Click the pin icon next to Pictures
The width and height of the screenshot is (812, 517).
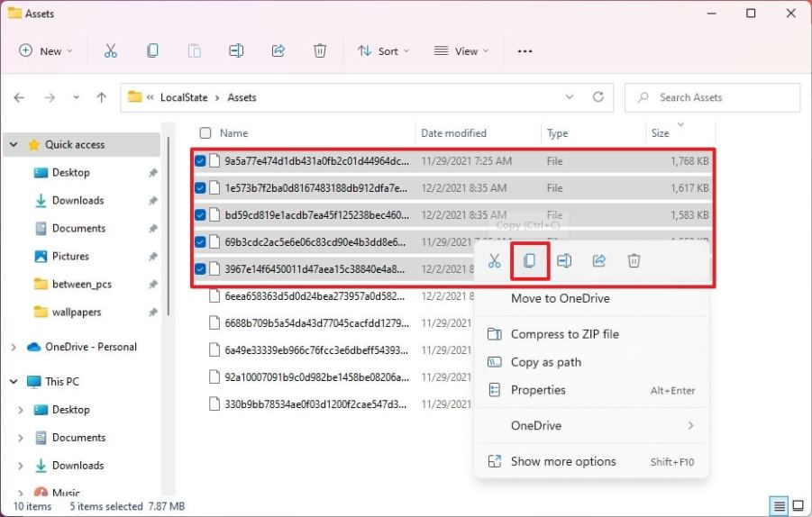coord(153,257)
